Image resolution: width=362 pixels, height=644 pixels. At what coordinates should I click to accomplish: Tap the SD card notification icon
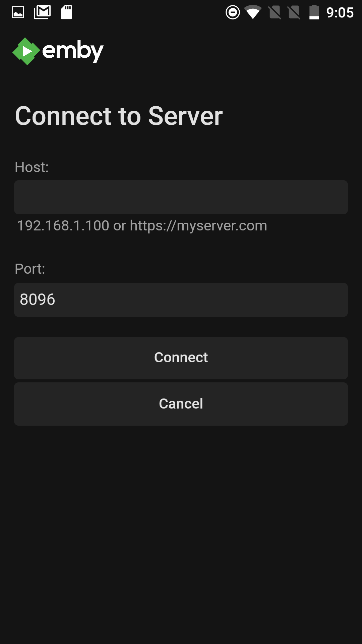pyautogui.click(x=66, y=12)
